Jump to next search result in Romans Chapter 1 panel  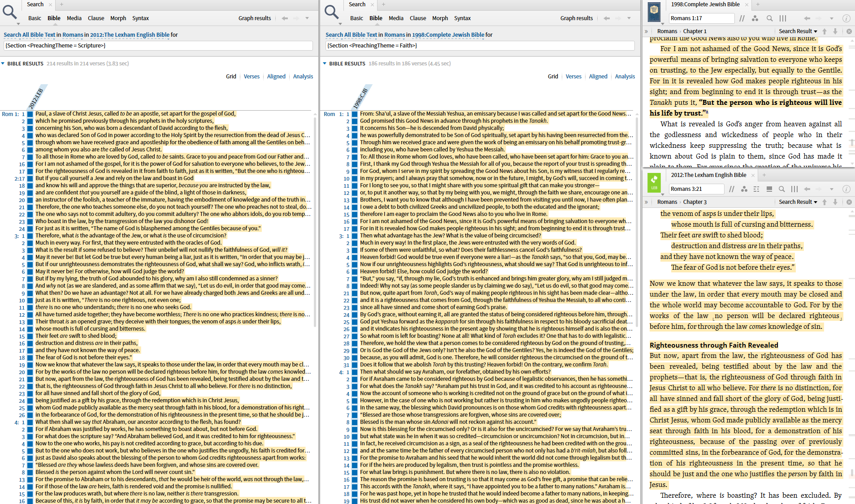click(835, 31)
